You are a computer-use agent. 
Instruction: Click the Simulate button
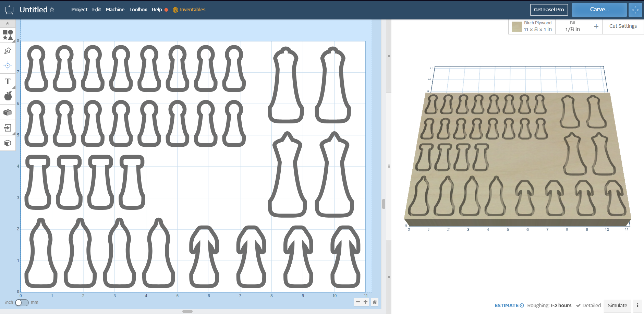(617, 305)
